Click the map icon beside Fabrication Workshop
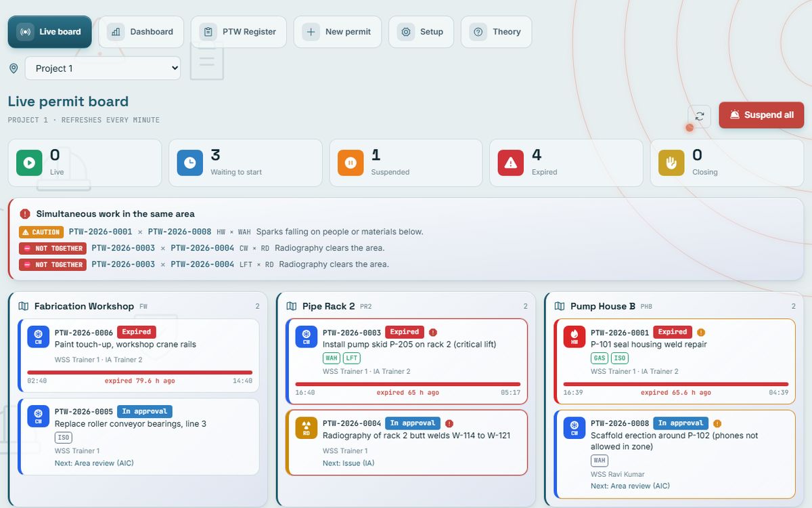 [x=24, y=306]
